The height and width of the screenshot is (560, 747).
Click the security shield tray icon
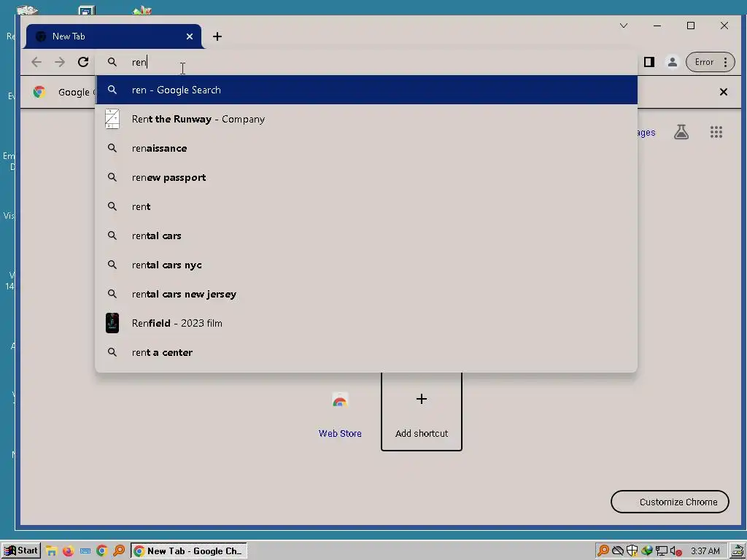pyautogui.click(x=632, y=551)
